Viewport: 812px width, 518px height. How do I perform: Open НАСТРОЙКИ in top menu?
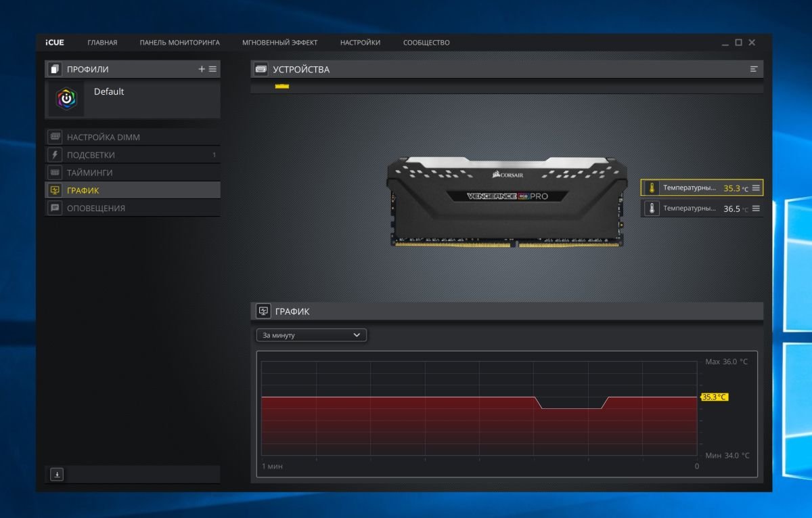point(360,43)
